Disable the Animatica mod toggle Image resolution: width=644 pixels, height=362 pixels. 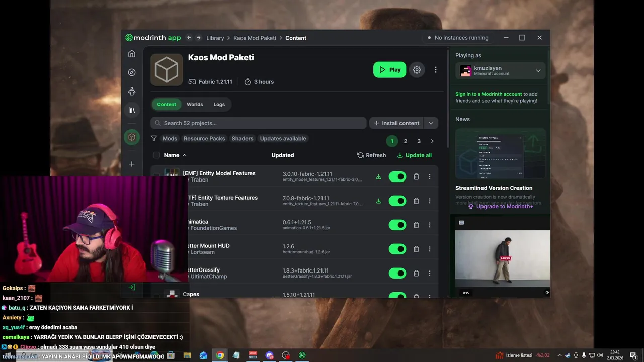(397, 225)
